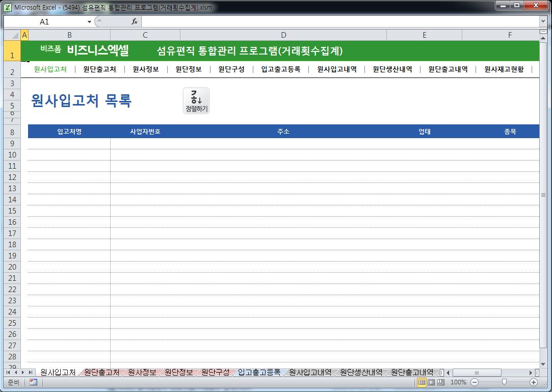This screenshot has height=392, width=552.
Task: Click the select all cells corner
Action: pos(12,35)
